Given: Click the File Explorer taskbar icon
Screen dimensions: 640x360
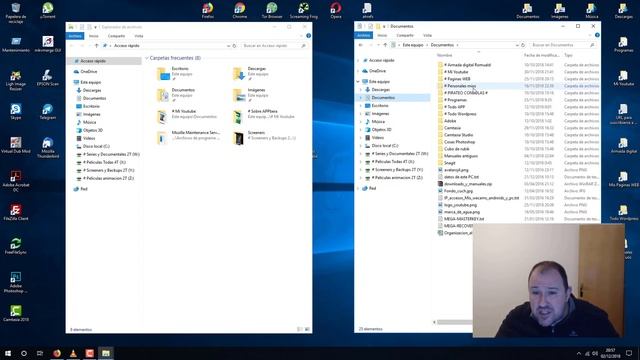Looking at the screenshot, I should [106, 353].
